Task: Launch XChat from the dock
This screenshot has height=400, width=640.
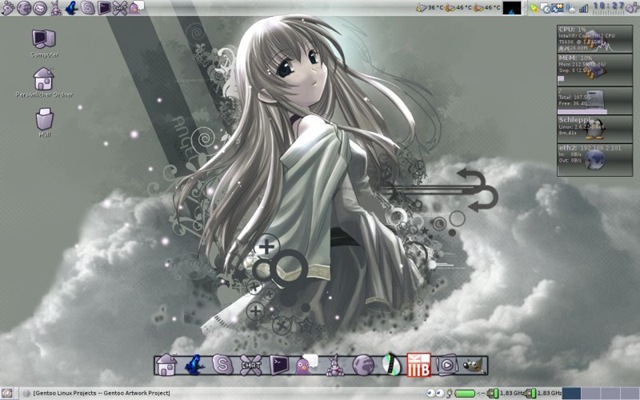Action: coord(251,365)
